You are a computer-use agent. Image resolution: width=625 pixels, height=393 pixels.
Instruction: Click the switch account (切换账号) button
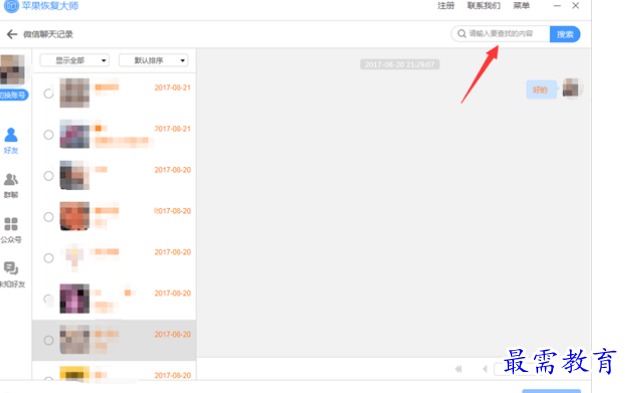click(13, 95)
